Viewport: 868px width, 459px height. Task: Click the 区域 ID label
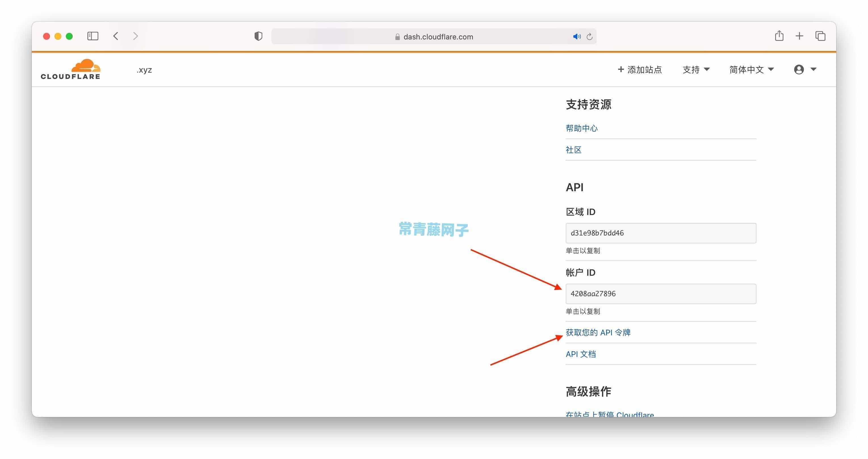(580, 212)
